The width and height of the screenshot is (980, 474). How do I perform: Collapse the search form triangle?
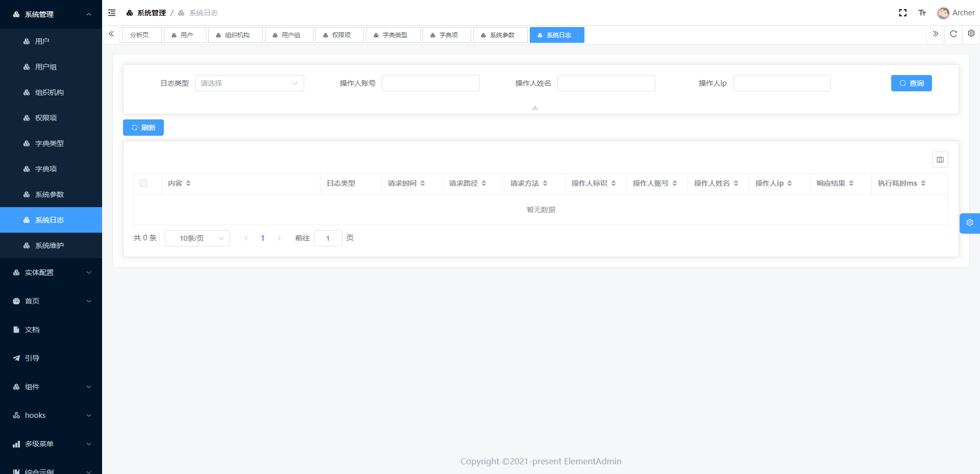point(535,108)
